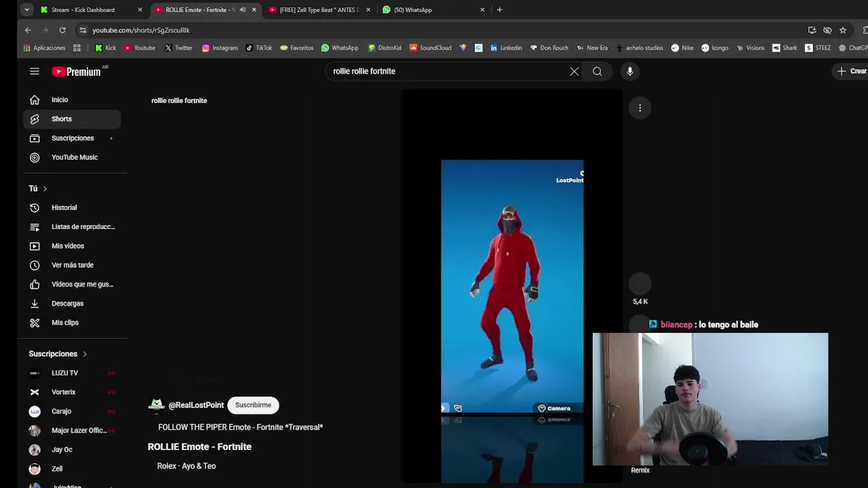The image size is (868, 488).
Task: Click the RealLostPoint channel avatar
Action: [x=157, y=405]
